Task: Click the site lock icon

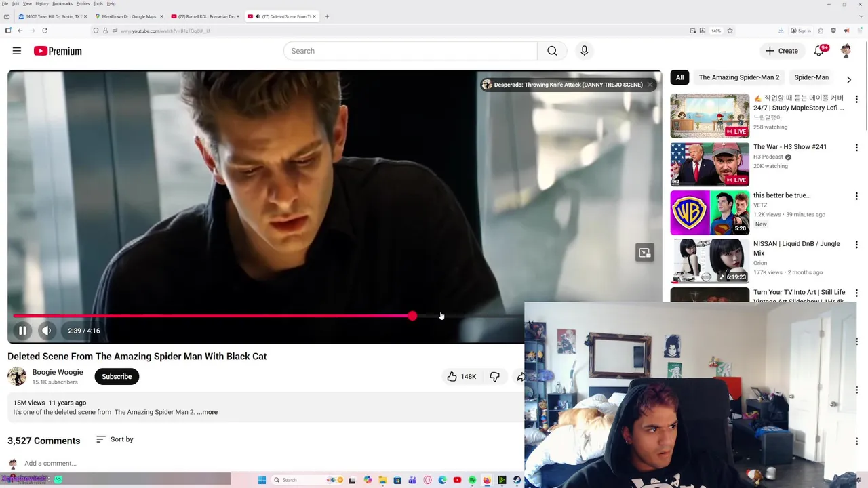Action: [105, 30]
